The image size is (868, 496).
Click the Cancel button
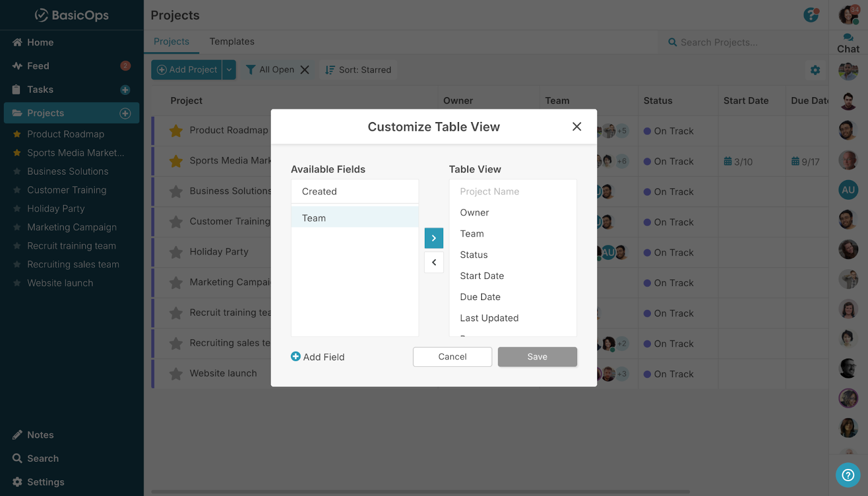(x=452, y=357)
